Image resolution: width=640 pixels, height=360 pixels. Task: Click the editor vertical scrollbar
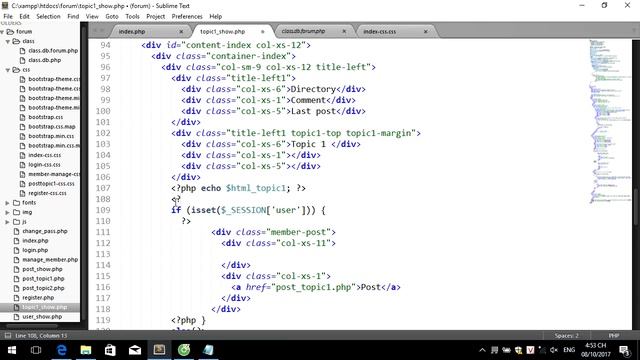(636, 206)
